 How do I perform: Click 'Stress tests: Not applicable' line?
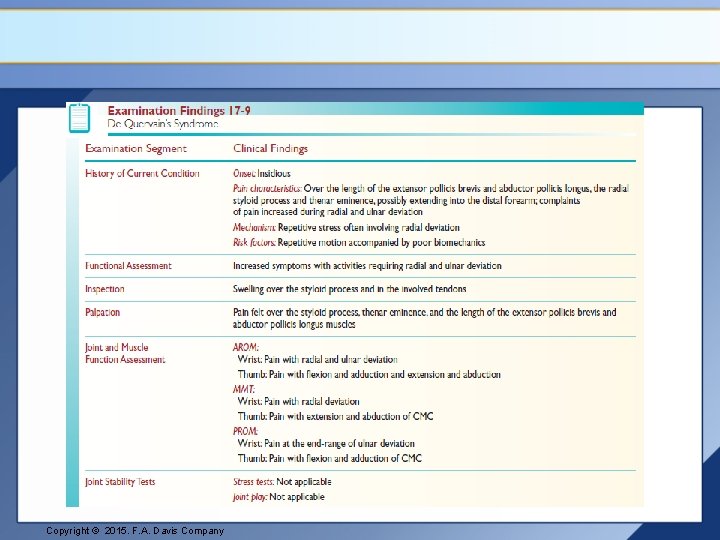282,482
